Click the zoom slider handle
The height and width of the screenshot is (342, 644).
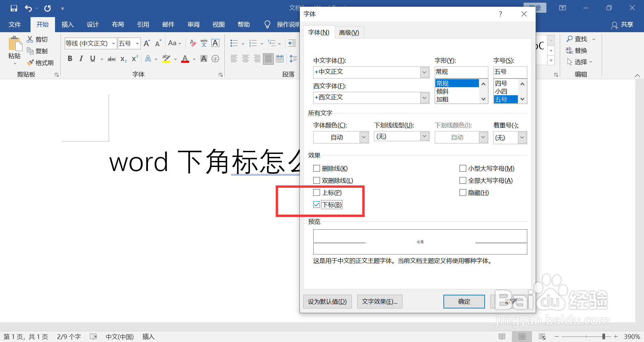click(x=604, y=336)
